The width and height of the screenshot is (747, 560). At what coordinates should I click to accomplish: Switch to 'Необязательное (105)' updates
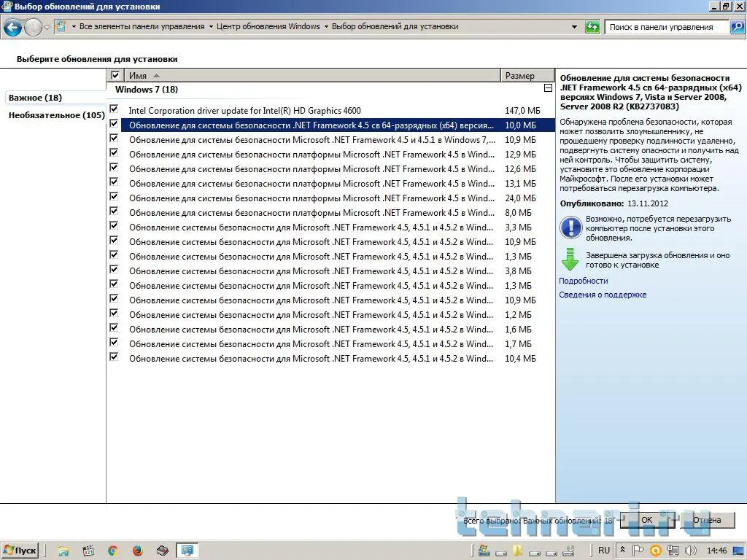[x=56, y=115]
